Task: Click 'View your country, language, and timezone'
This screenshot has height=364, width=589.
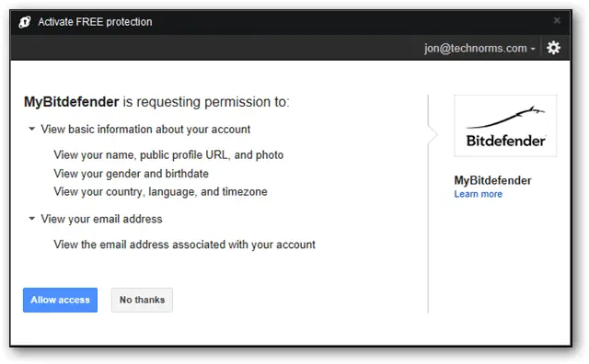Action: tap(160, 192)
